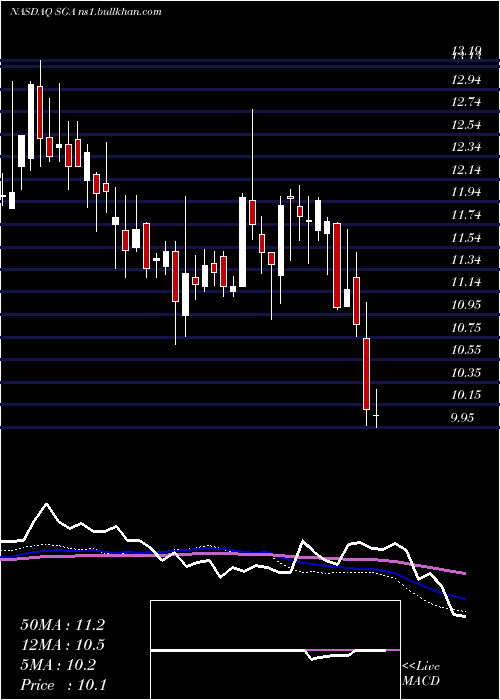Viewport: 500px width, 700px height.
Task: Click the 5MA : 10.2 indicator text
Action: point(58,665)
